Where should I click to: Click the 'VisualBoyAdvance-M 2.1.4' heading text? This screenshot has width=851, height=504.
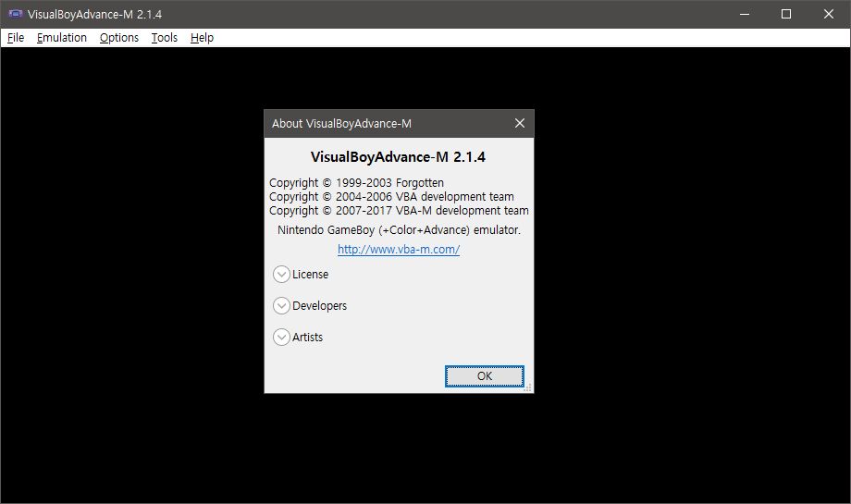point(399,157)
